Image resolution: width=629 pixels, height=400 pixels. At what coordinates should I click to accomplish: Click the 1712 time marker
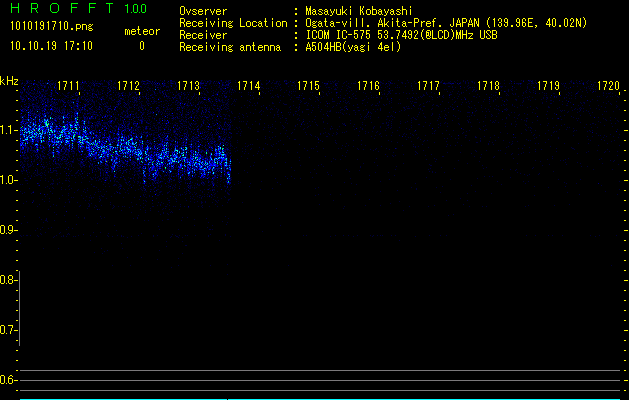tap(128, 86)
